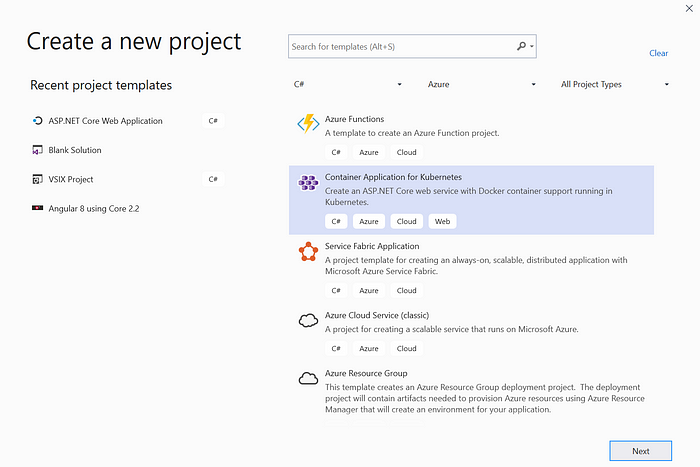
Task: Click the Azure Resource Group description text
Action: pyautogui.click(x=485, y=398)
